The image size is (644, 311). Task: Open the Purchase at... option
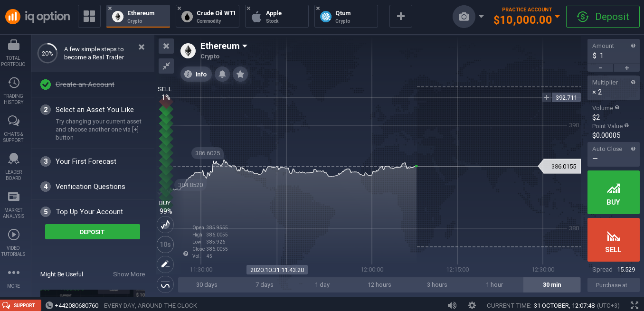[x=613, y=285]
